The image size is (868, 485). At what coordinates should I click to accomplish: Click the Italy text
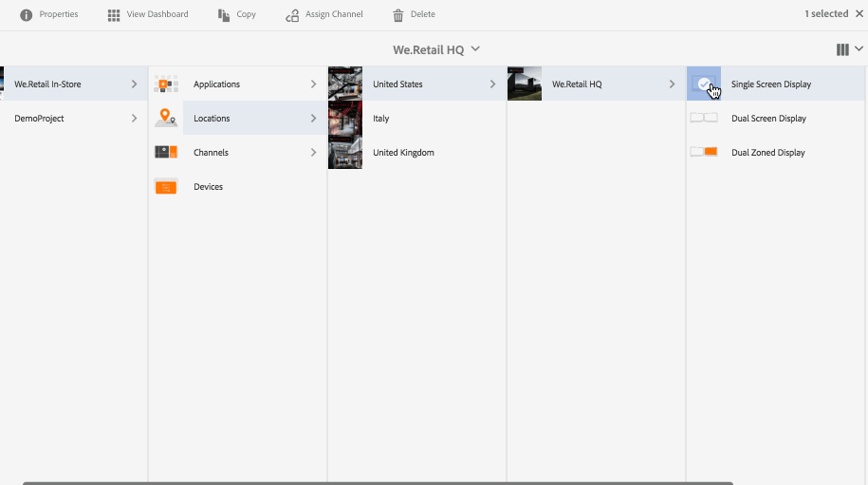click(x=380, y=119)
